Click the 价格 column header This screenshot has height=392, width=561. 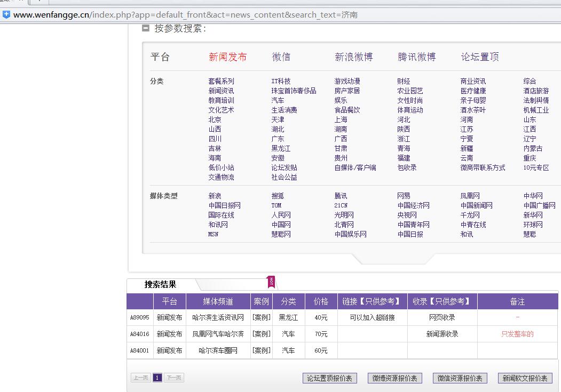tap(321, 301)
